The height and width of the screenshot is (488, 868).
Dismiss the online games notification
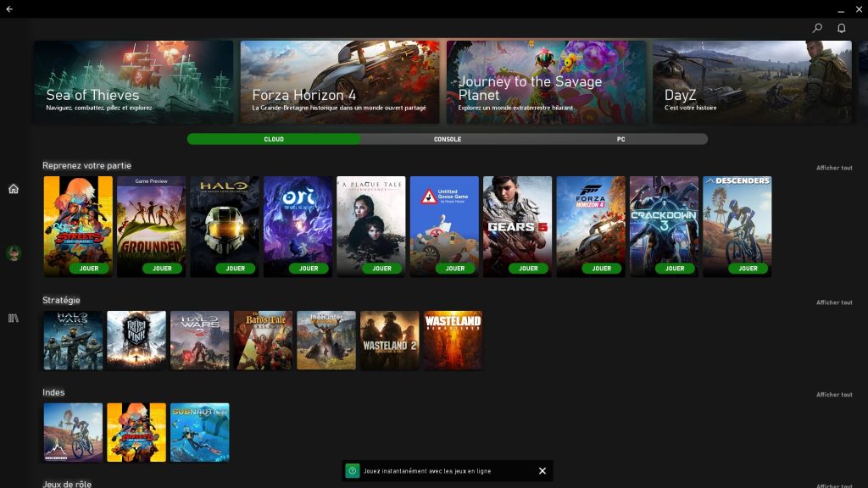pos(542,471)
